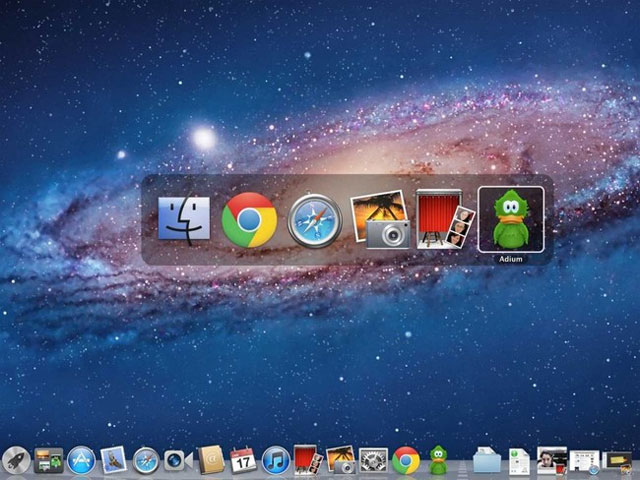Image resolution: width=640 pixels, height=480 pixels.
Task: Switch to Google Chrome in app switcher
Action: (x=249, y=220)
